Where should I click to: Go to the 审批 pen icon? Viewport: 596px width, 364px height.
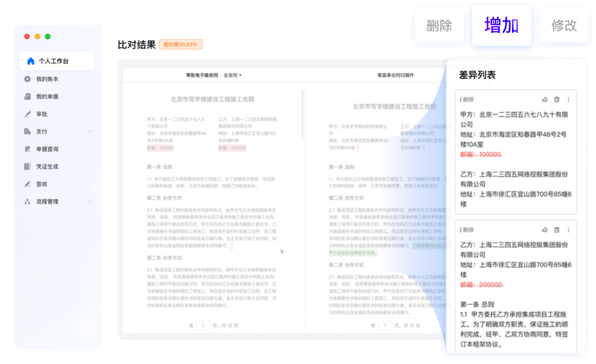[x=27, y=114]
